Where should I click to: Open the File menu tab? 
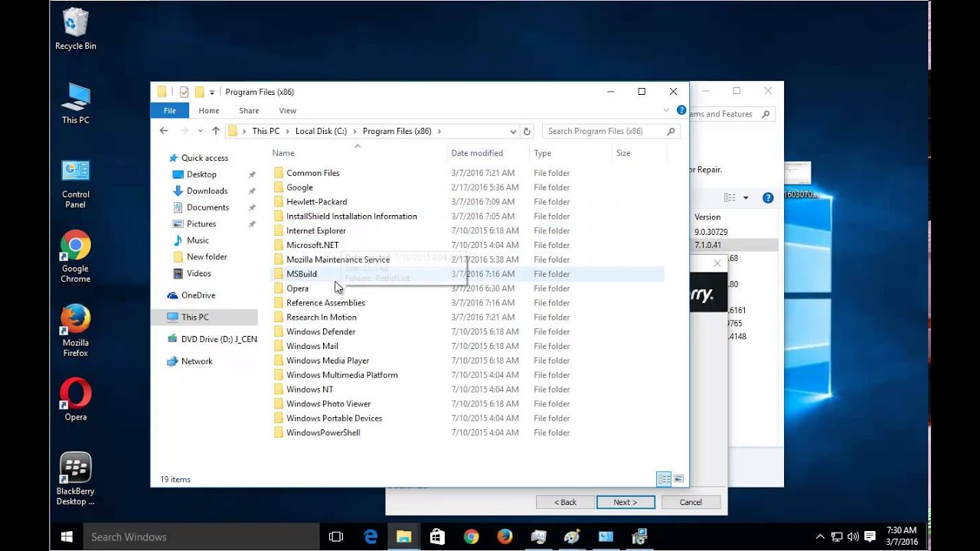(170, 110)
